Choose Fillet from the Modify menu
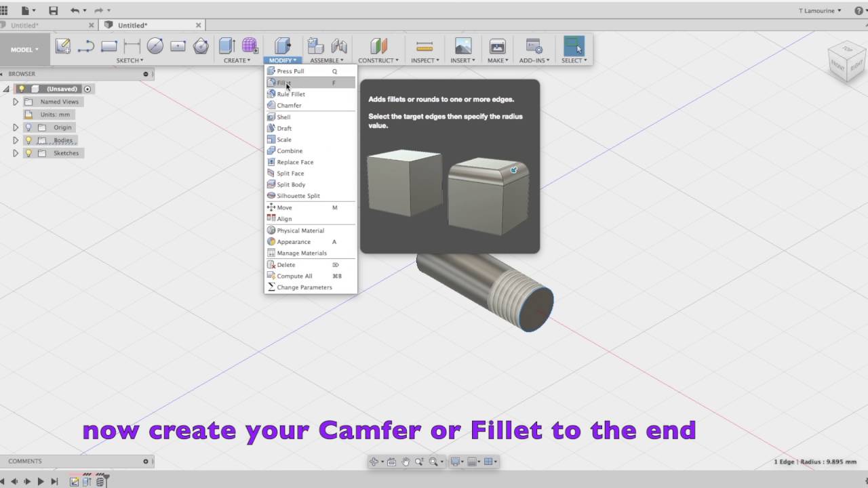Image resolution: width=868 pixels, height=488 pixels. [x=311, y=83]
